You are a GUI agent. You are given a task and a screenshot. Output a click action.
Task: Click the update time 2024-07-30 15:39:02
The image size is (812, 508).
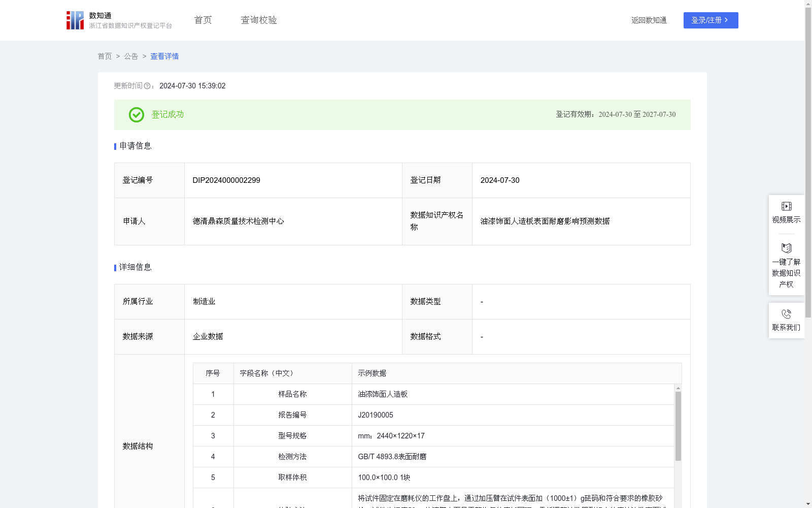coord(192,86)
